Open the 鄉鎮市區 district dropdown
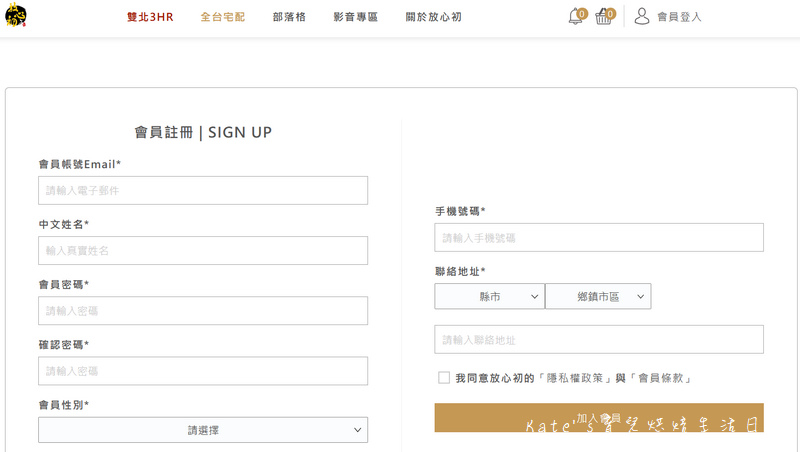 click(598, 297)
